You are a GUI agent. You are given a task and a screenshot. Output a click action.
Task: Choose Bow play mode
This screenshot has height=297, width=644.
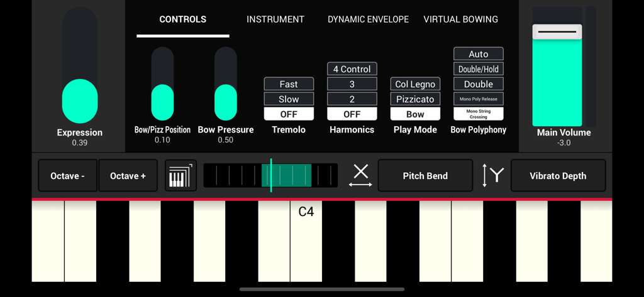(415, 114)
